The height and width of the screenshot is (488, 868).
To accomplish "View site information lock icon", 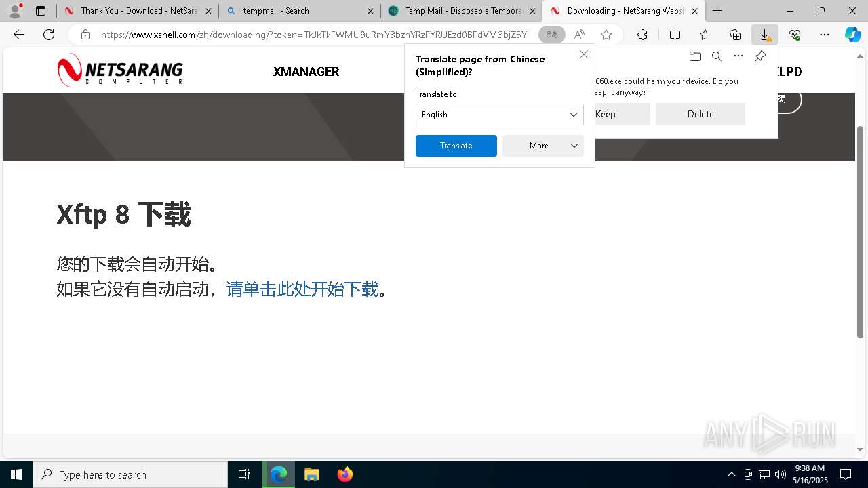I will point(85,35).
